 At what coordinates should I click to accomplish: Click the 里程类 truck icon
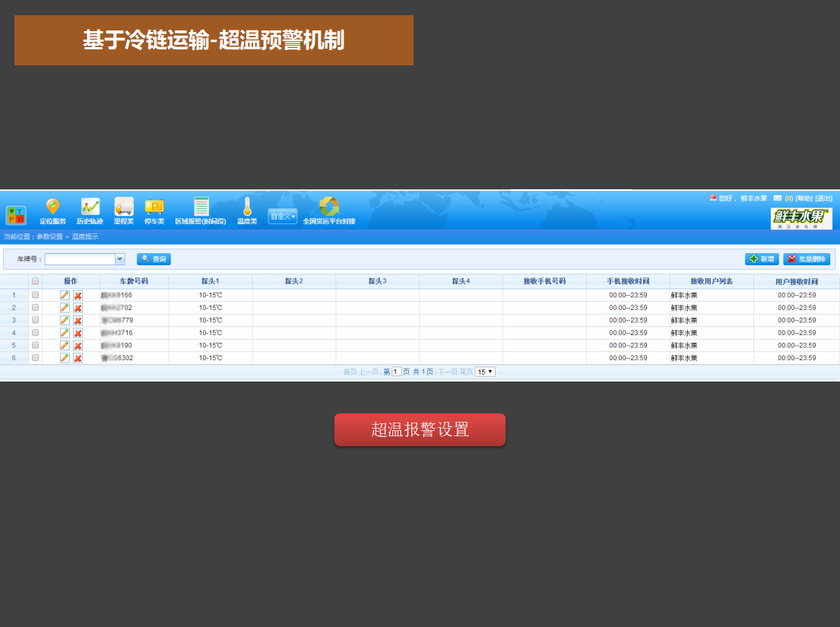point(124,207)
